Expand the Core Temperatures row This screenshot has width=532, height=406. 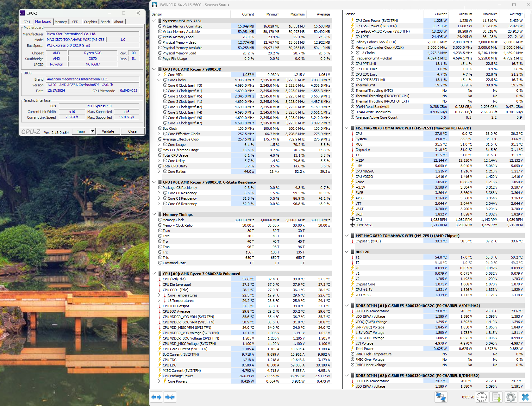[159, 295]
